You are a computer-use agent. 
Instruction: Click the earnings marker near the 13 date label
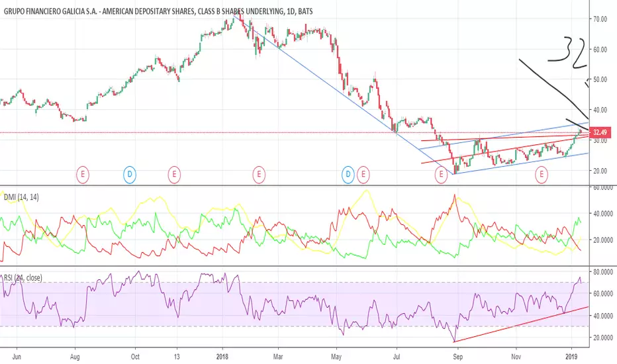point(174,174)
